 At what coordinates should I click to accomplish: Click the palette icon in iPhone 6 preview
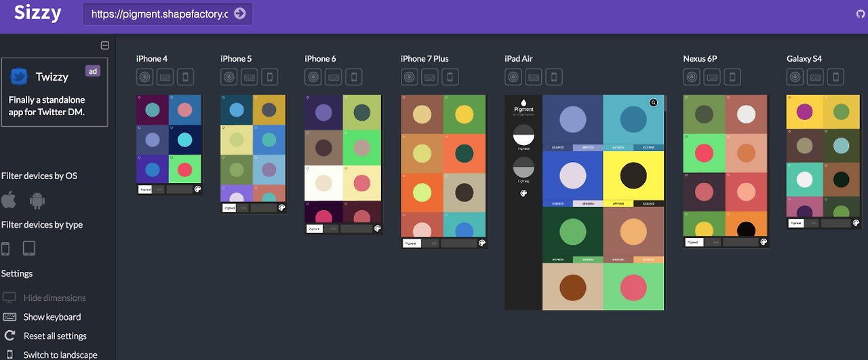[377, 228]
